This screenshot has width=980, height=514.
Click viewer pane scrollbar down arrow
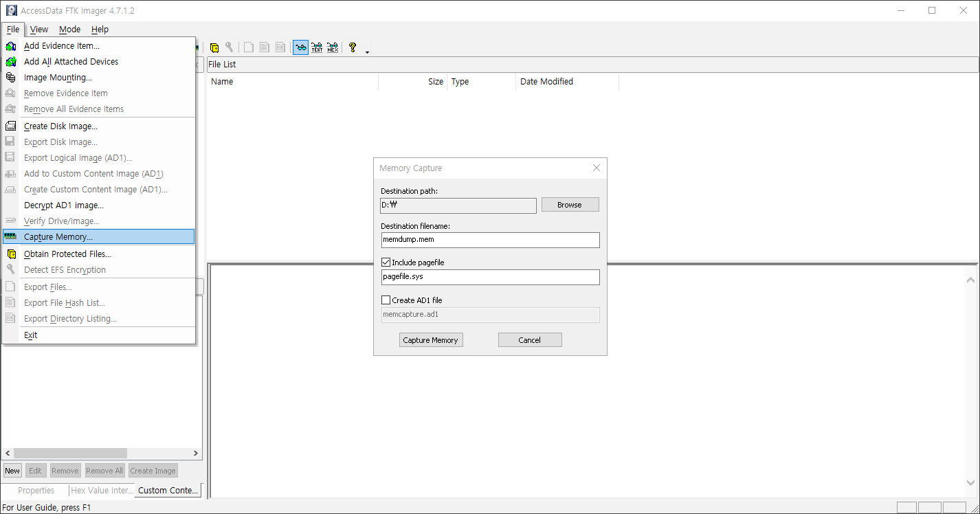pos(970,483)
